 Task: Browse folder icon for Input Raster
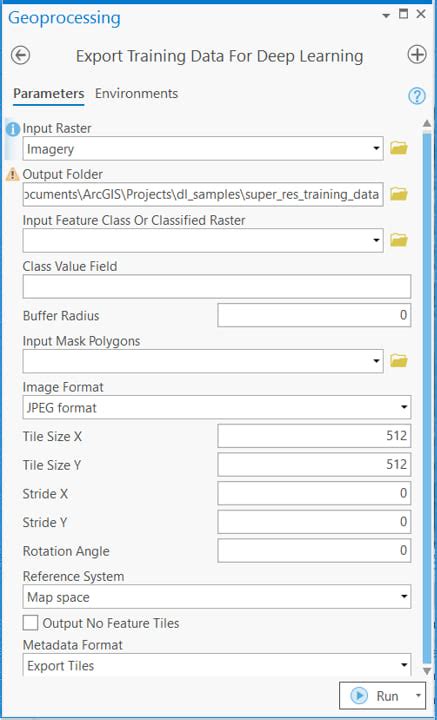point(398,148)
